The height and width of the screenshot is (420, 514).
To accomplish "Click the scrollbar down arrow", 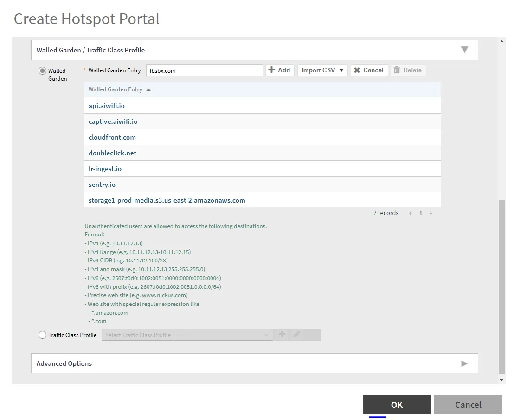I will pyautogui.click(x=501, y=380).
